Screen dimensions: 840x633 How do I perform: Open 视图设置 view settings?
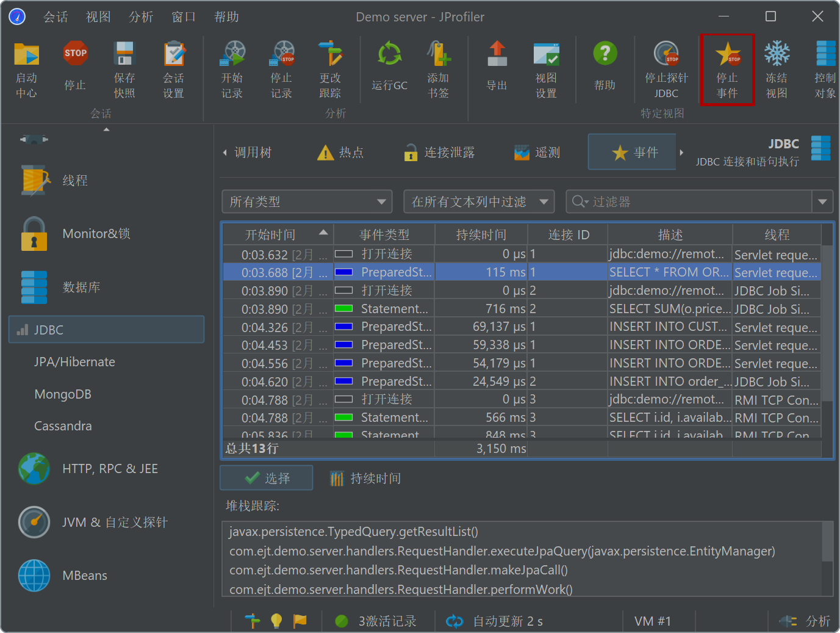pos(546,70)
